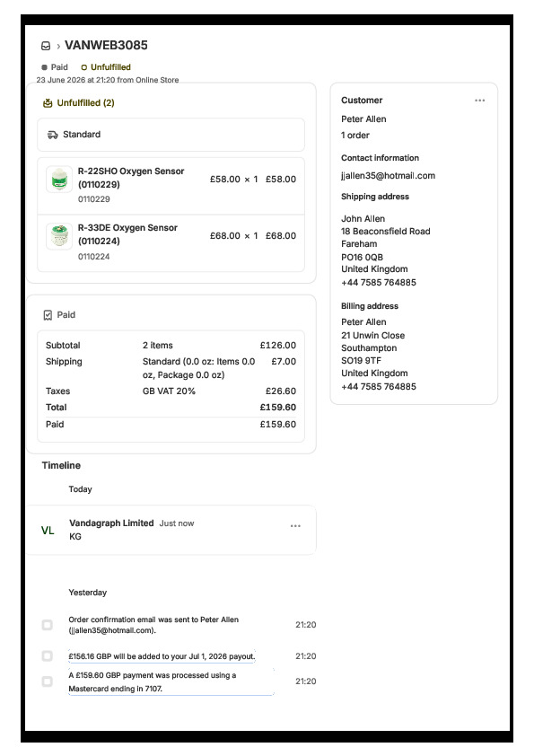Click the jjallen35@hotmail.com email link
The width and height of the screenshot is (534, 756).
(388, 175)
